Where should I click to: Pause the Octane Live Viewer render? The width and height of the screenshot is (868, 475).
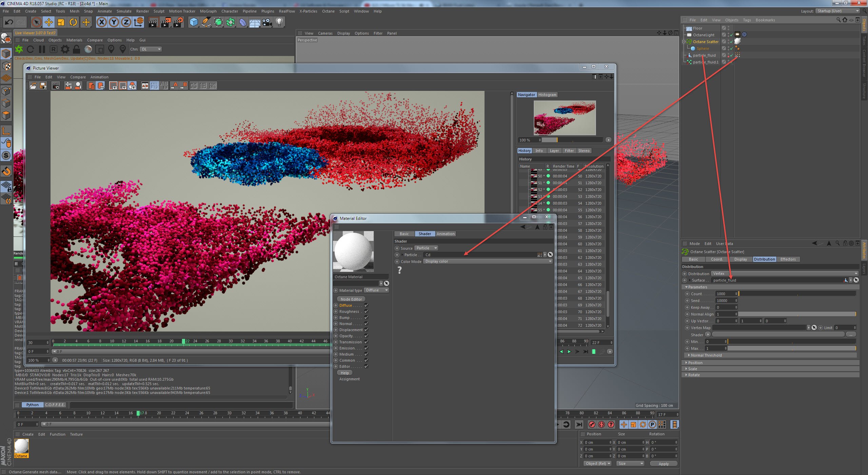42,50
